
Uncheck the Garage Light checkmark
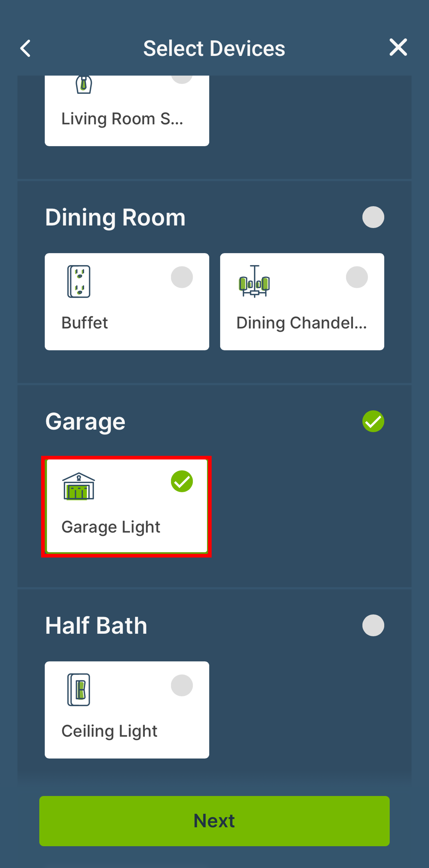coord(182,481)
